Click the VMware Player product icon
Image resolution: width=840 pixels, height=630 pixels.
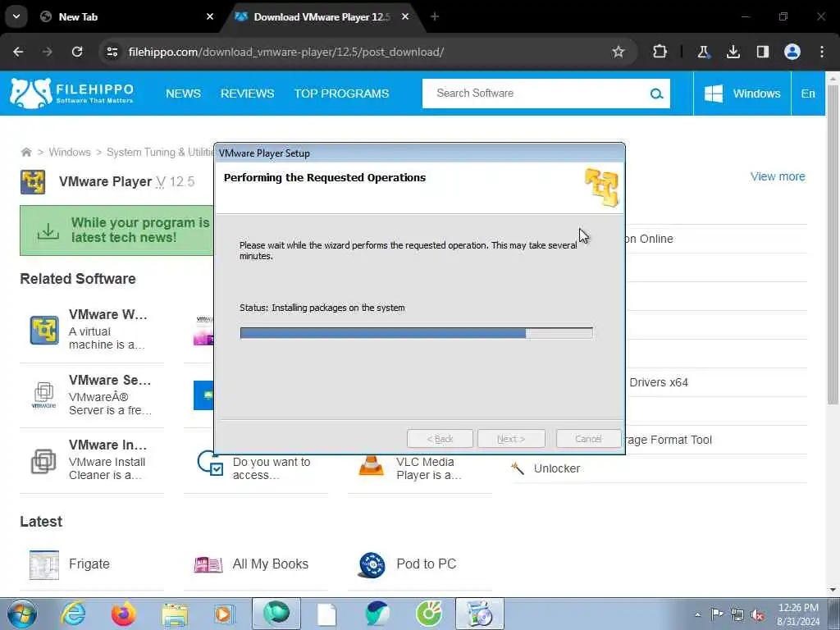click(x=33, y=181)
